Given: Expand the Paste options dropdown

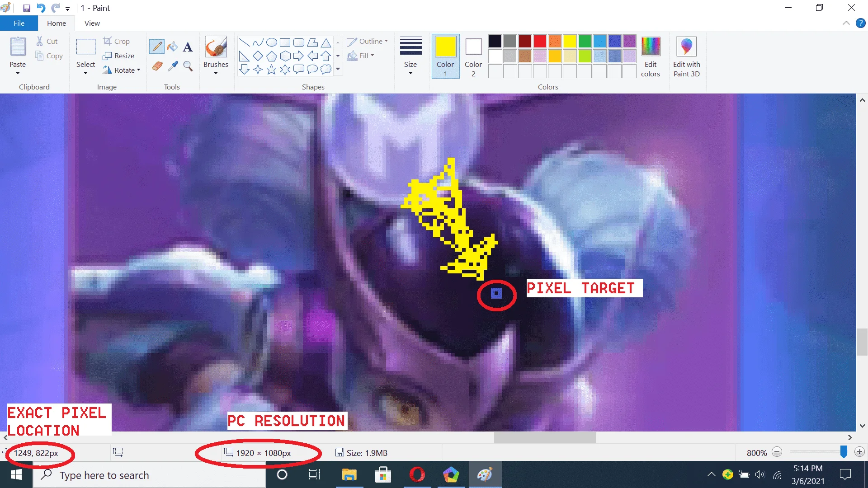Looking at the screenshot, I should 18,73.
